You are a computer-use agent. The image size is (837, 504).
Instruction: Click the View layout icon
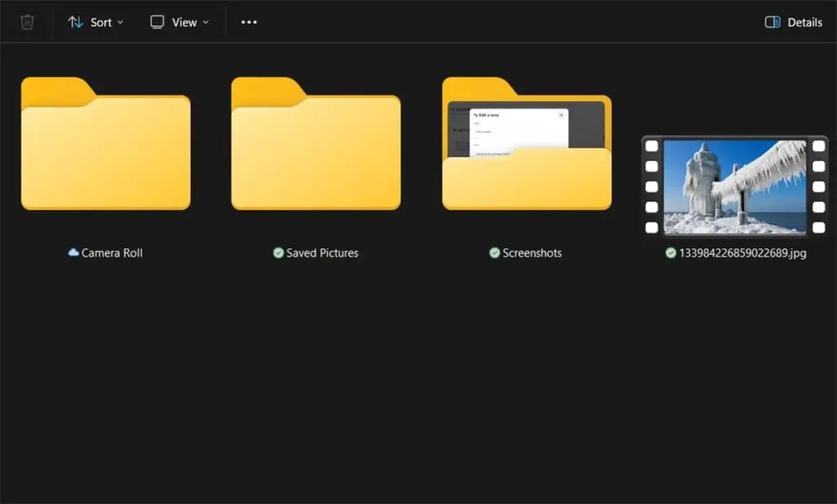pos(157,22)
